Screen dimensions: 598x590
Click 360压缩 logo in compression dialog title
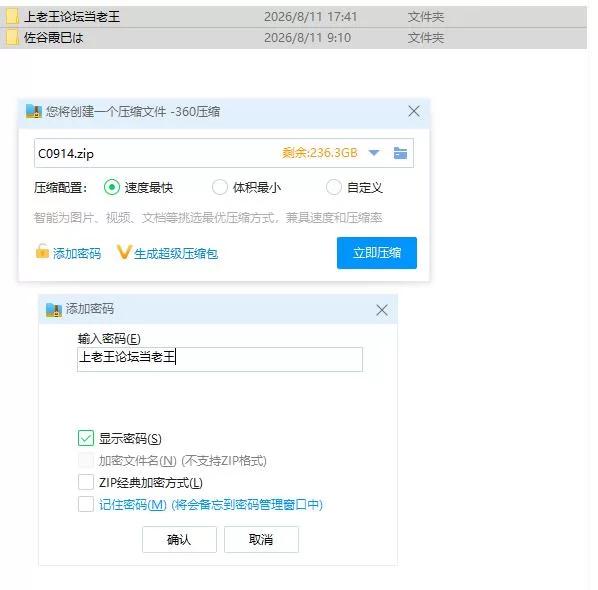(34, 111)
